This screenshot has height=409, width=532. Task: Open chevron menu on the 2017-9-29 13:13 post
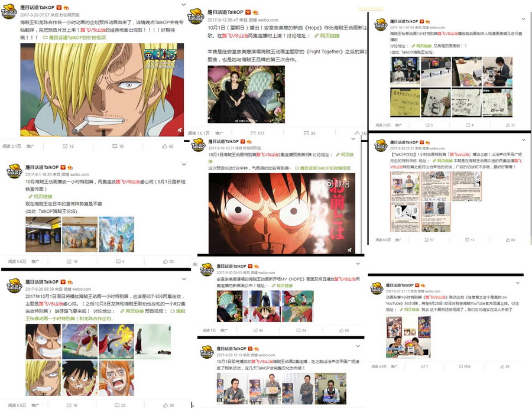click(358, 346)
